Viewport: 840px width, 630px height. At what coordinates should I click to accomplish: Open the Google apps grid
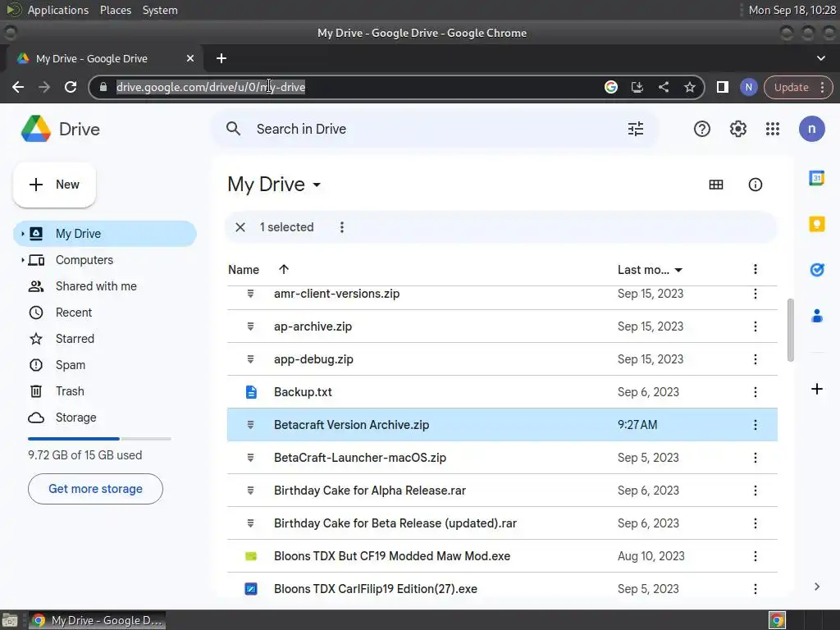(x=773, y=129)
